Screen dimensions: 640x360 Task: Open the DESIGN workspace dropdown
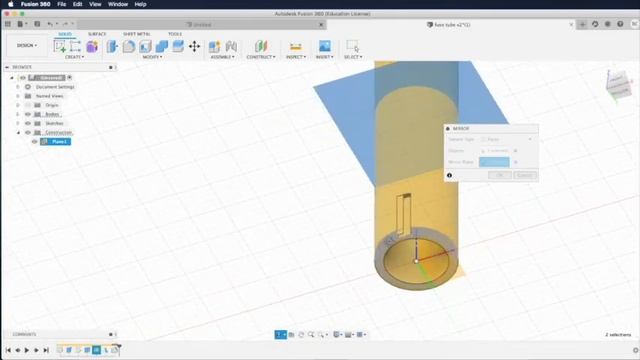(x=27, y=45)
